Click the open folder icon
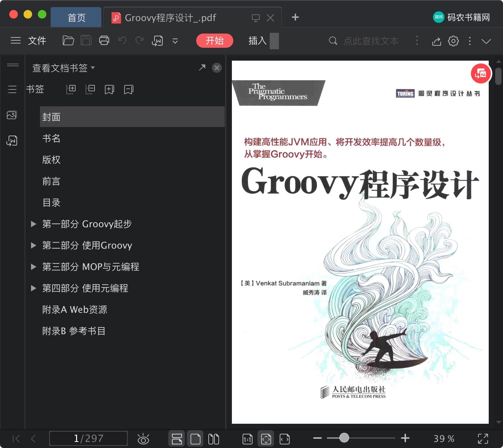This screenshot has width=503, height=448. coord(68,41)
